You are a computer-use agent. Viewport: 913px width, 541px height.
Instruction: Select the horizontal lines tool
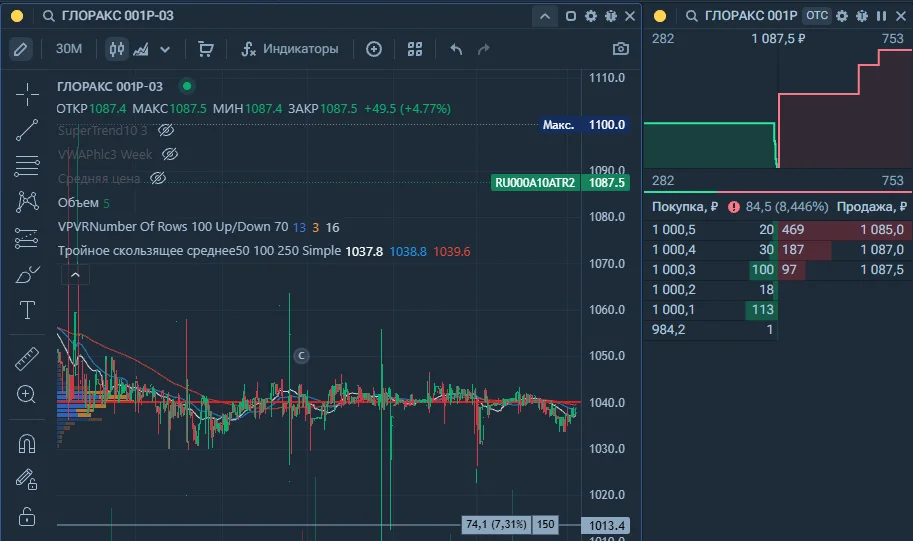27,166
